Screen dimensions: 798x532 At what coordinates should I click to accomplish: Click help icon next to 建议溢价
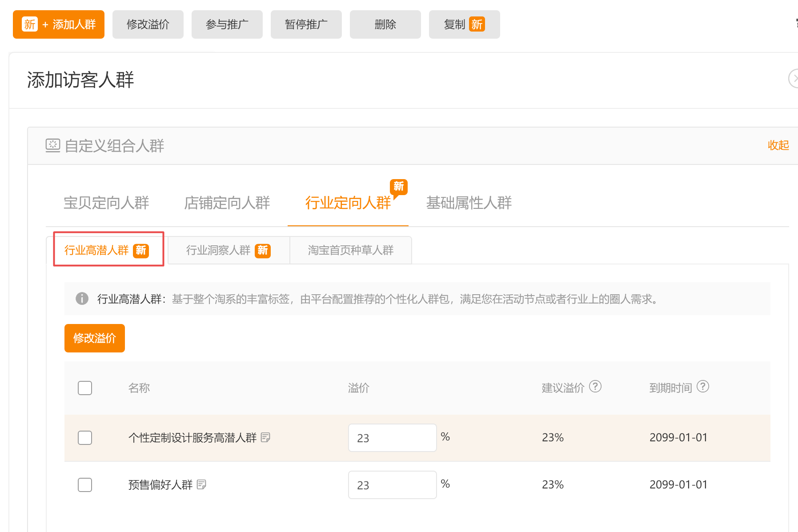595,387
